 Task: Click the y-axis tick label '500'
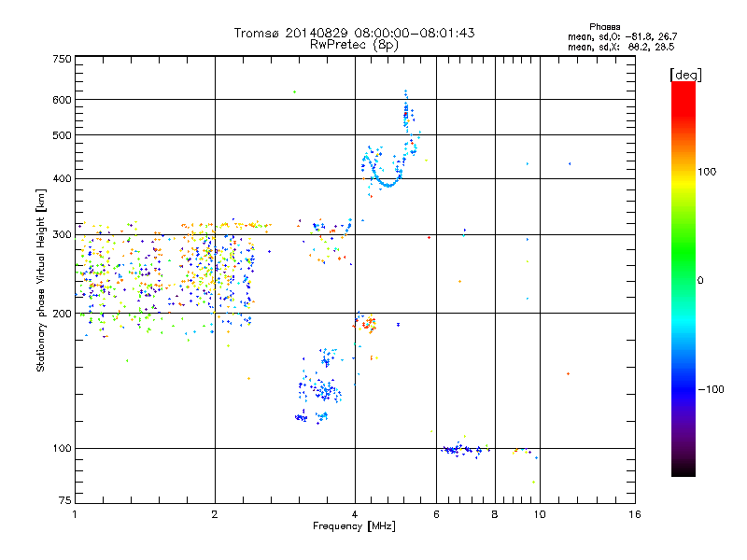coord(62,135)
